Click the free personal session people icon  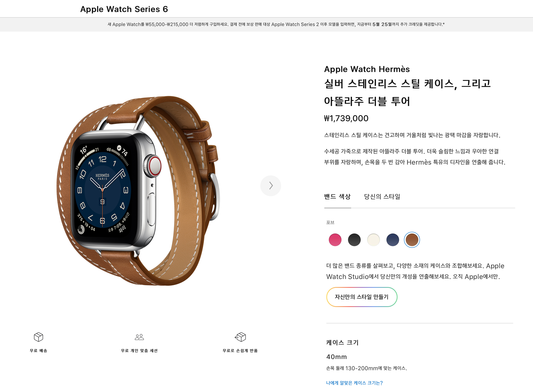139,337
